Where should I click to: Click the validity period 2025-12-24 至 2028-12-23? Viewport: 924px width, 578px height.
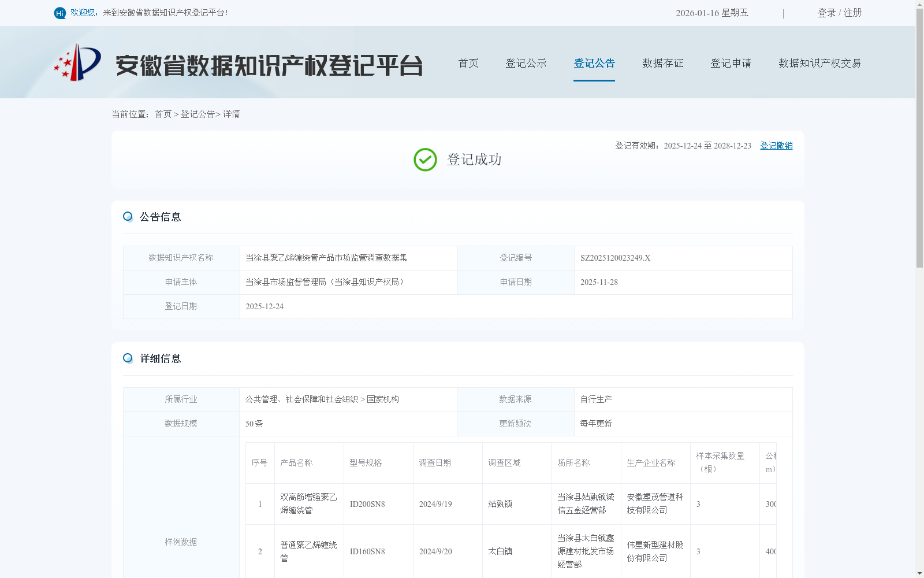coord(707,146)
